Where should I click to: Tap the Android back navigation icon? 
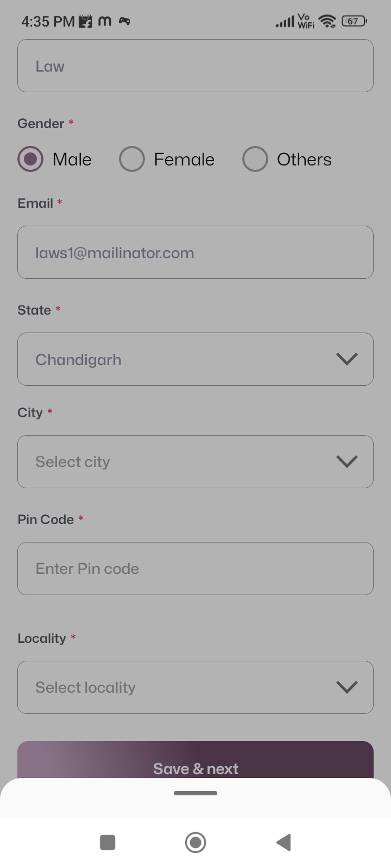pyautogui.click(x=283, y=843)
